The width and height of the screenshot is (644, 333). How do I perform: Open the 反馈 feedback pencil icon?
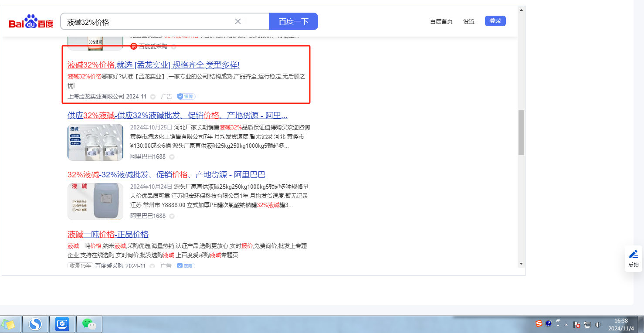point(634,259)
